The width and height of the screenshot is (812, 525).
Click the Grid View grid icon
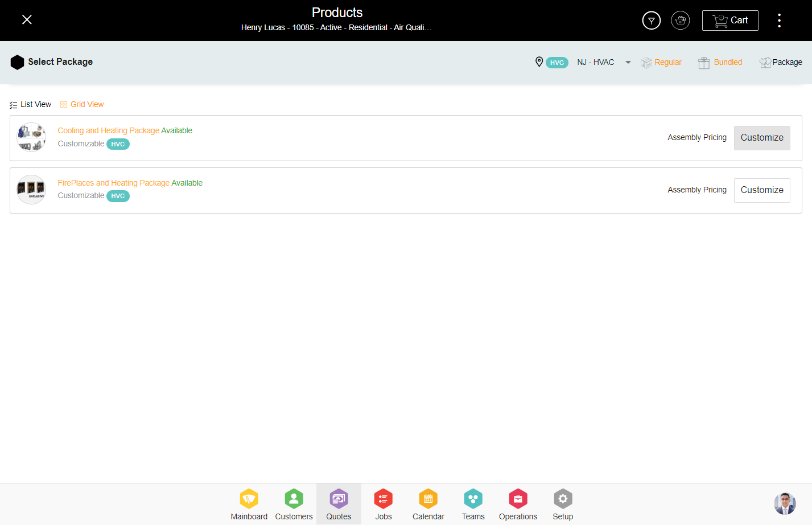[x=64, y=105]
